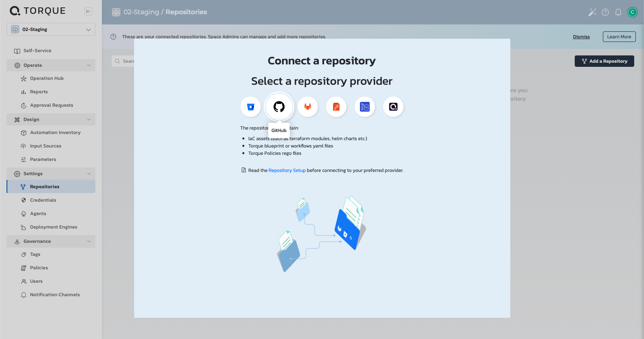Viewport: 644px width, 339px height.
Task: Open the 02-Staging space dropdown
Action: (x=51, y=29)
